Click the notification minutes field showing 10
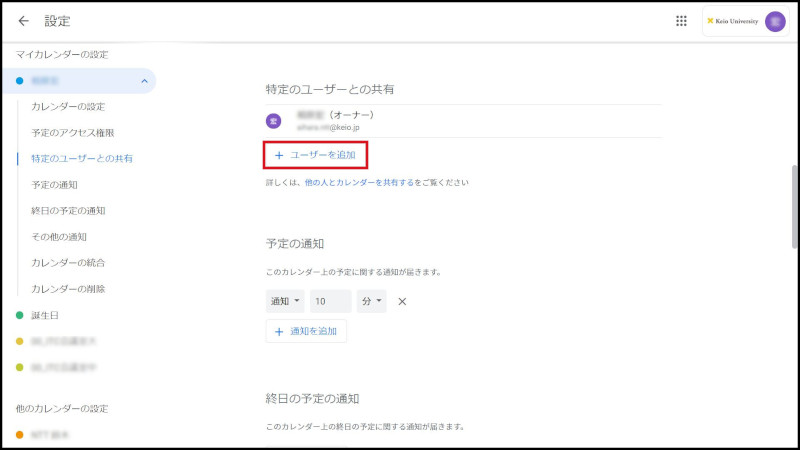Image resolution: width=800 pixels, height=450 pixels. (330, 301)
